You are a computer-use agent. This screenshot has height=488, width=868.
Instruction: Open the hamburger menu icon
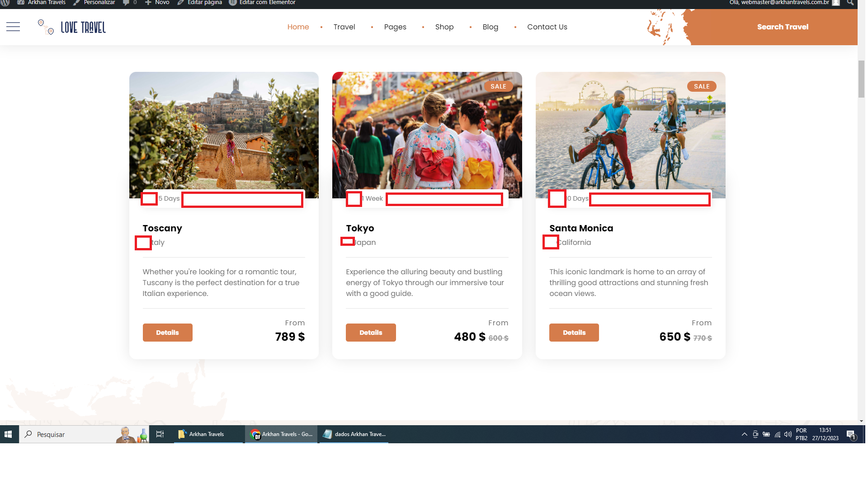coord(13,27)
